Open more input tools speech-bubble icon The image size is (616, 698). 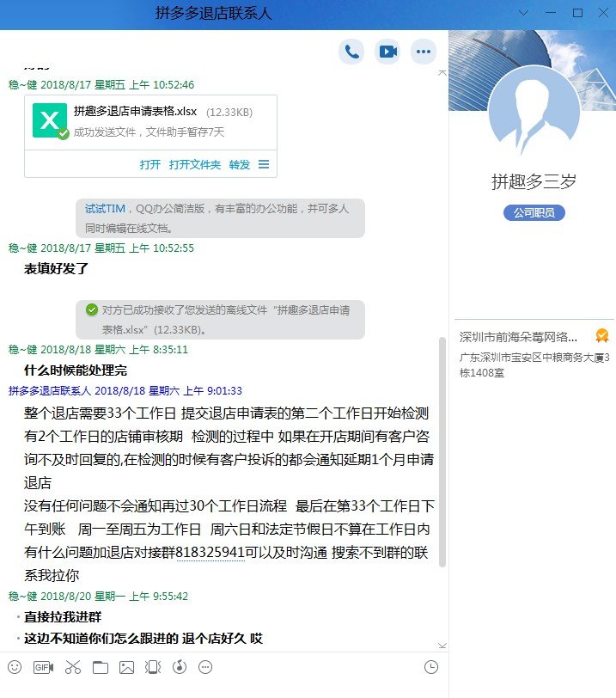point(205,667)
